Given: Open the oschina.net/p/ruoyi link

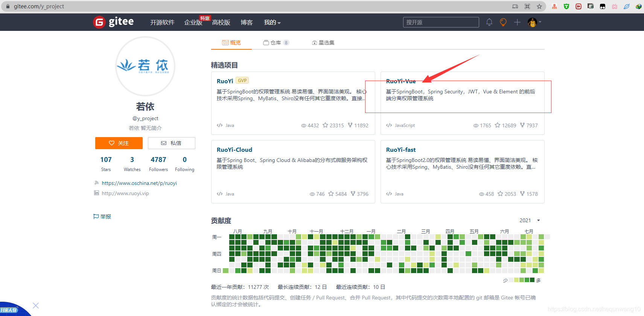Looking at the screenshot, I should (x=139, y=183).
